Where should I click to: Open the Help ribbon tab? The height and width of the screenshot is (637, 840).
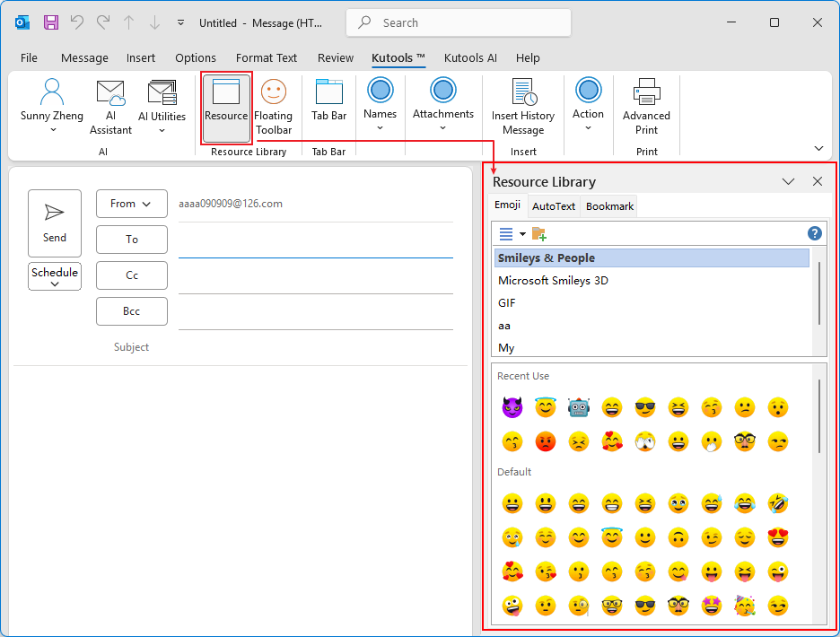(528, 57)
